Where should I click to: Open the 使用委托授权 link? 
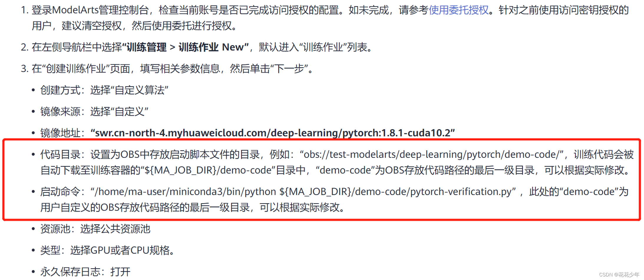tap(458, 10)
